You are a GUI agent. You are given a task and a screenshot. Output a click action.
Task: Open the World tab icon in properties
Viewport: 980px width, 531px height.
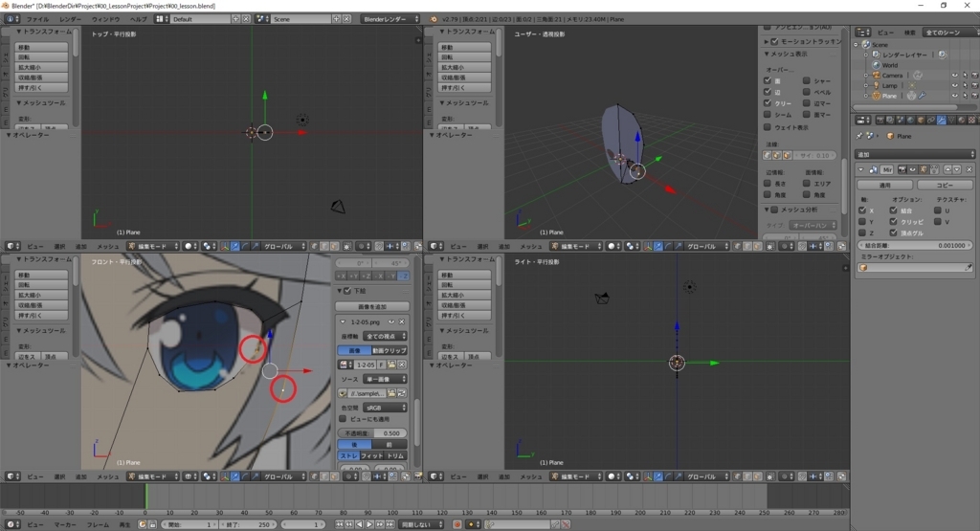[910, 120]
